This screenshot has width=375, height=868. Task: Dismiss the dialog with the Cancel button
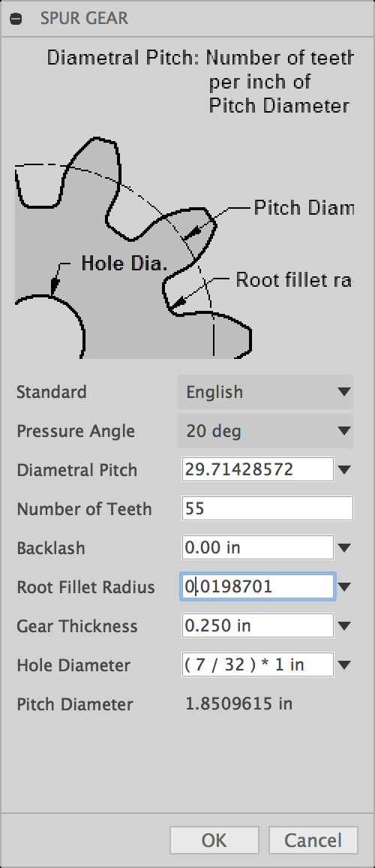pos(313,840)
